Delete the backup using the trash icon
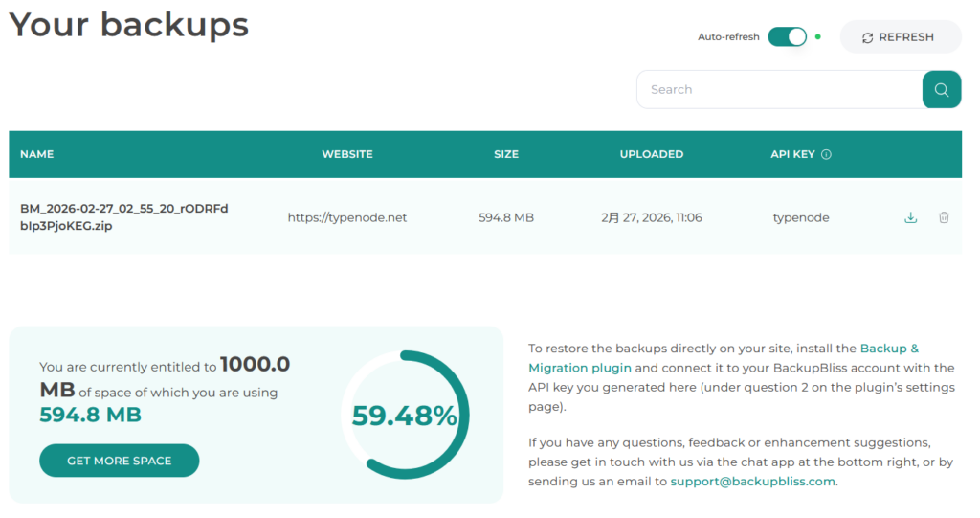The width and height of the screenshot is (980, 518). point(944,217)
